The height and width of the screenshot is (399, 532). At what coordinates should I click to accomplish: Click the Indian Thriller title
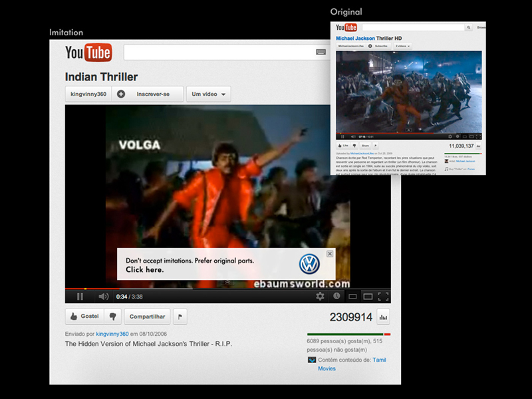pyautogui.click(x=101, y=77)
